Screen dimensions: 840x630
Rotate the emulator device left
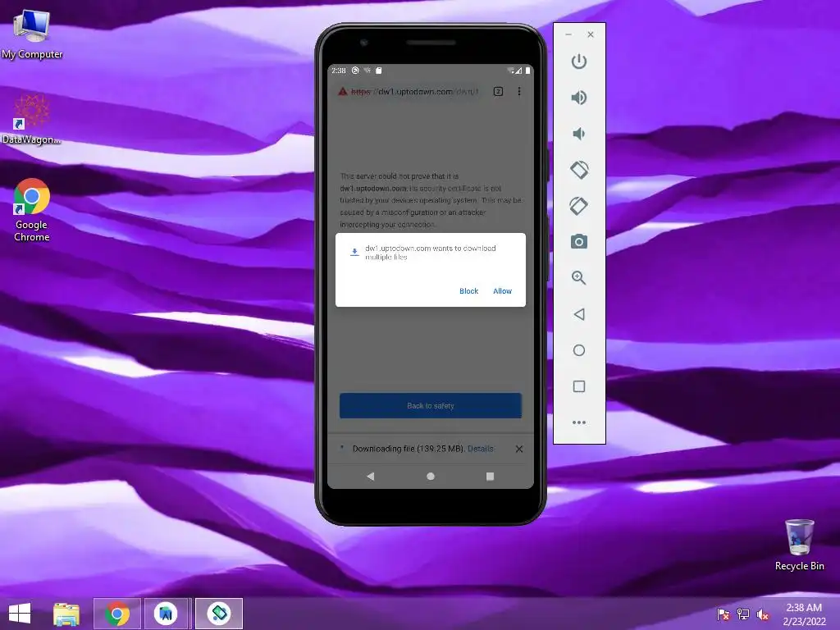click(x=578, y=170)
